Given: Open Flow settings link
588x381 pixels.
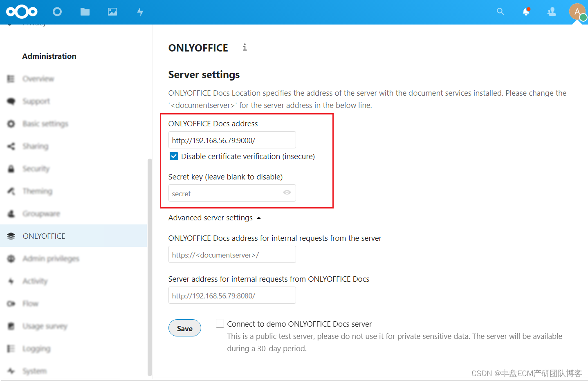Looking at the screenshot, I should tap(31, 303).
